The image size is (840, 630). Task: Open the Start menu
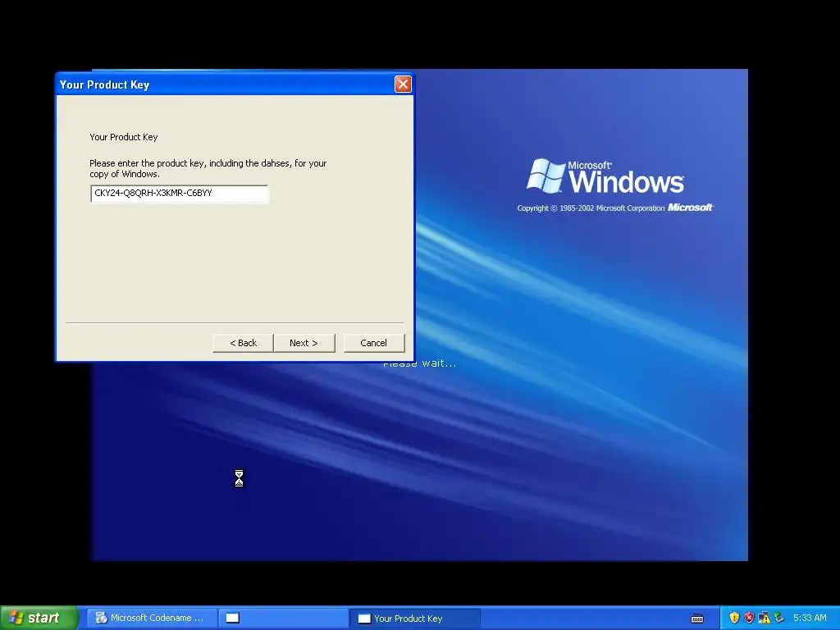tap(39, 618)
